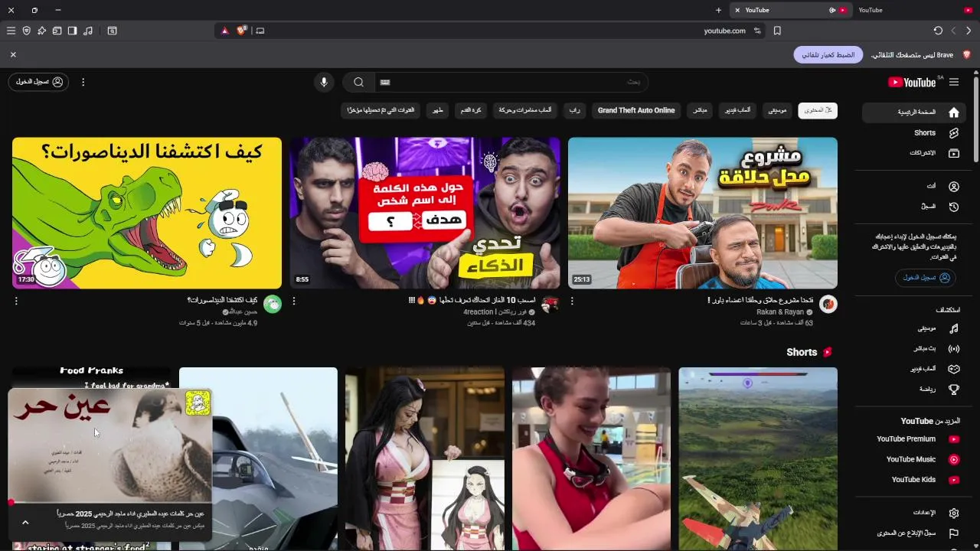Play the dinosaurs discovery video thumbnail
Viewport: 980px width, 551px height.
coord(147,213)
